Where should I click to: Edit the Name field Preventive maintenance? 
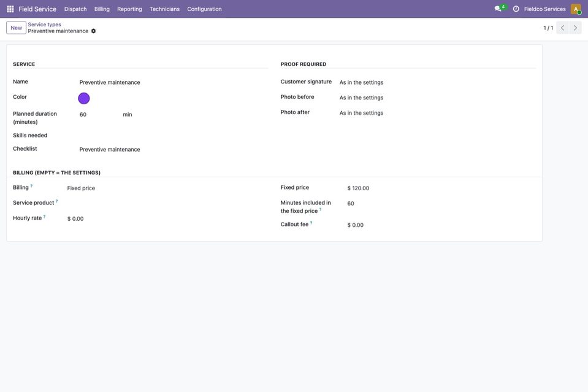pyautogui.click(x=172, y=82)
